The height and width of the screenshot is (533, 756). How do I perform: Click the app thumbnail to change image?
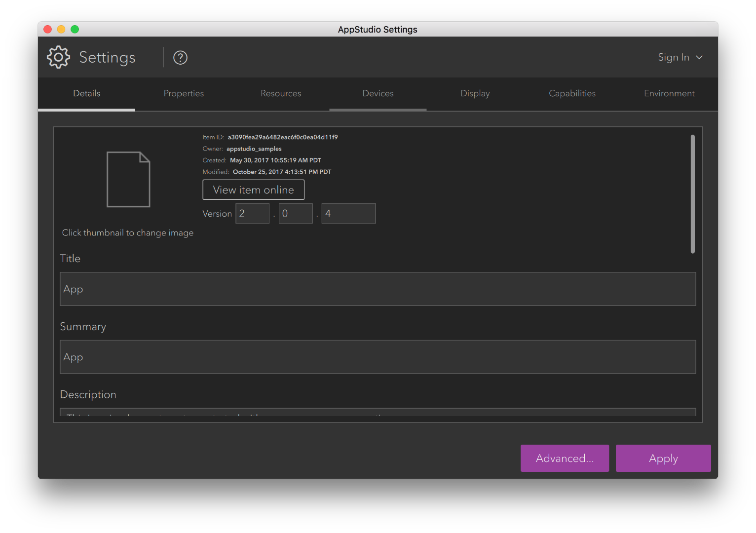(128, 179)
